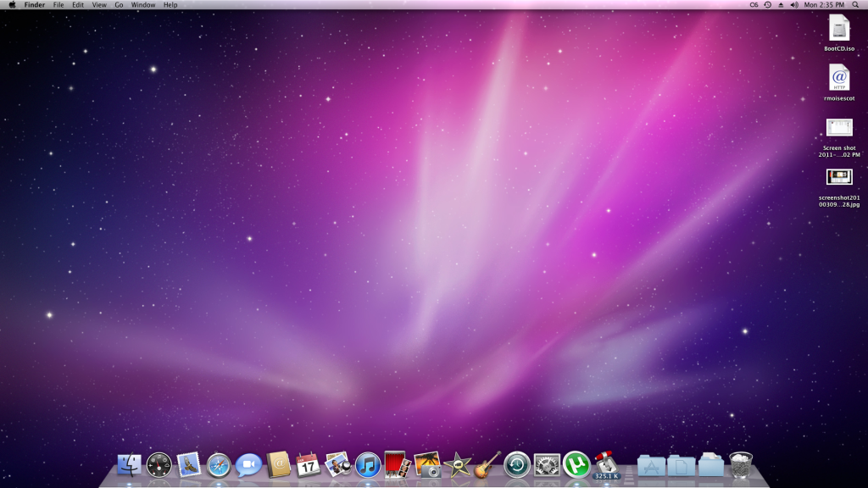
Task: Open the File menu
Action: (58, 5)
